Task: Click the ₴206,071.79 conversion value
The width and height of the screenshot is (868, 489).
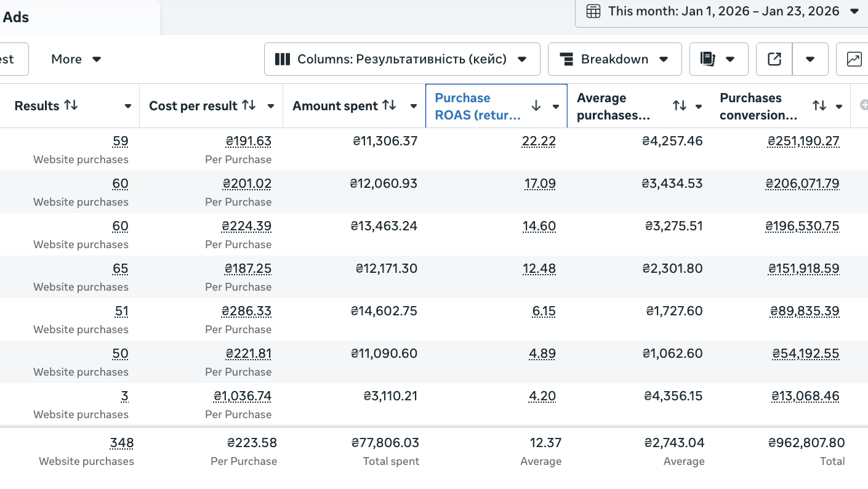Action: tap(803, 184)
